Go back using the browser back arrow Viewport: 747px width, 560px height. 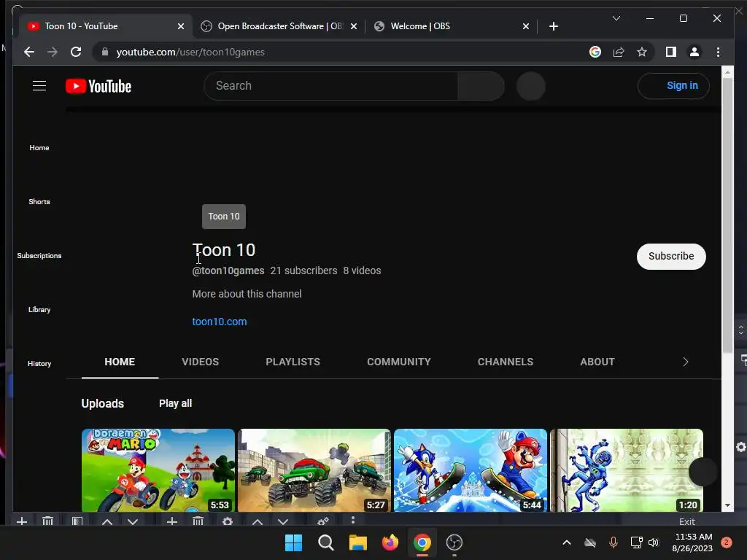[29, 52]
